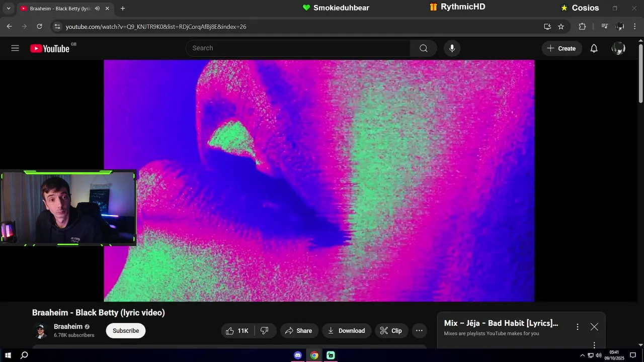Show hidden system tray icons
Screen dimensions: 644x362
[x=583, y=355]
